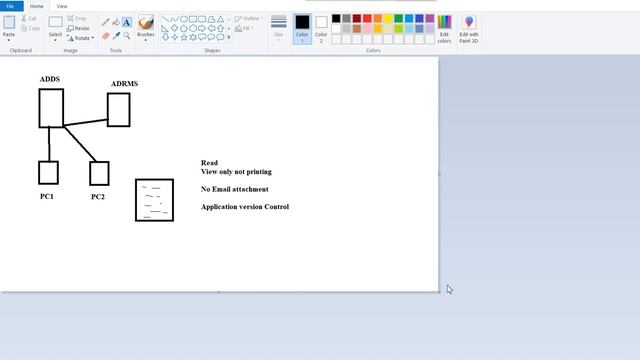Click the Cut scissors button
The height and width of the screenshot is (360, 640).
tap(29, 18)
